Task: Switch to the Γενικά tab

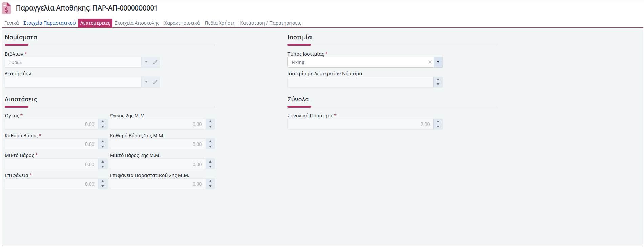Action: tap(12, 23)
